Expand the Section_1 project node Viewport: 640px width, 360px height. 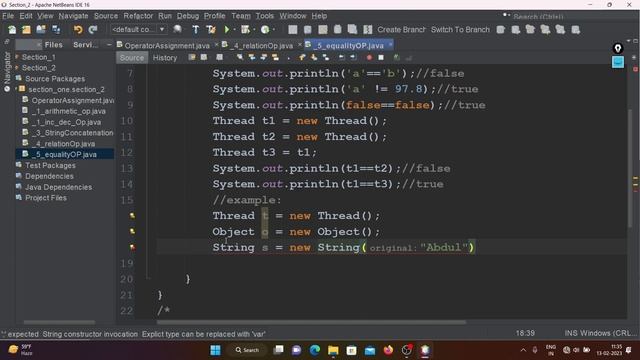tap(17, 57)
